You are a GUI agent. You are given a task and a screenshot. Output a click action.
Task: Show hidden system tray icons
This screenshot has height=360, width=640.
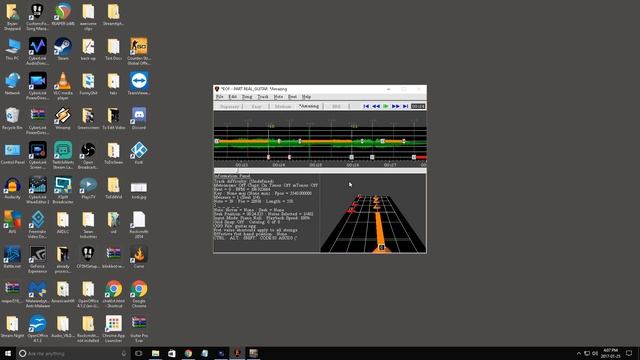pyautogui.click(x=578, y=353)
